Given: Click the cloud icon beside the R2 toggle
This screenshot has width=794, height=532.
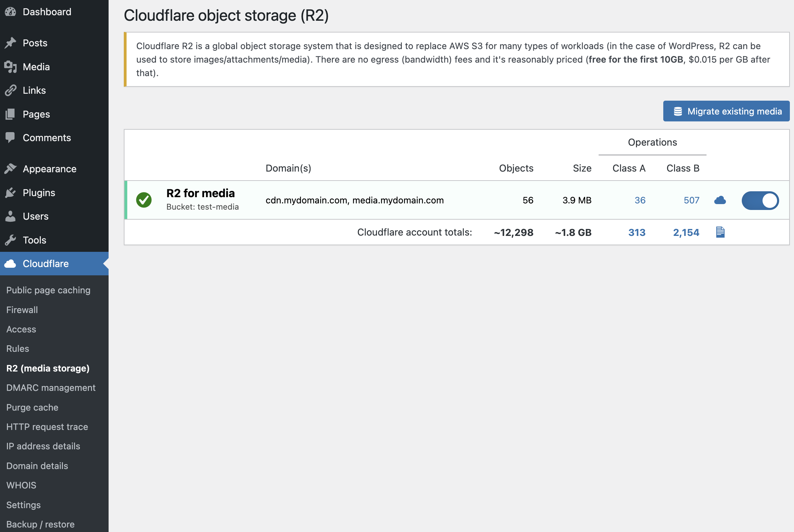Looking at the screenshot, I should (x=720, y=200).
